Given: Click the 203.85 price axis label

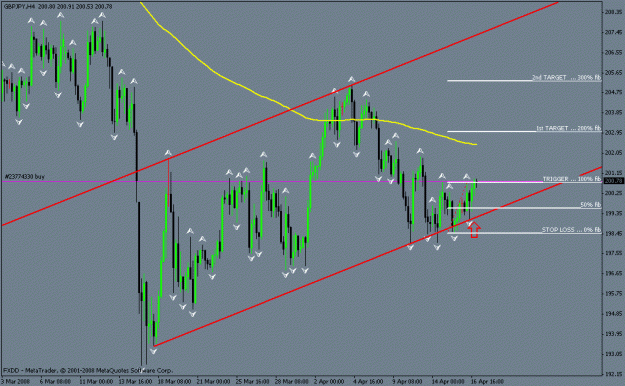Looking at the screenshot, I should tap(613, 112).
